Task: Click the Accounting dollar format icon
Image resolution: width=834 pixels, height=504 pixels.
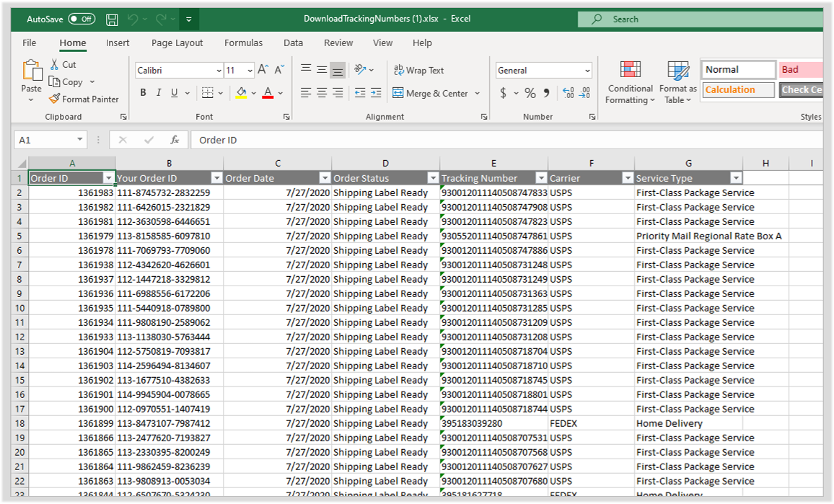Action: coord(503,93)
